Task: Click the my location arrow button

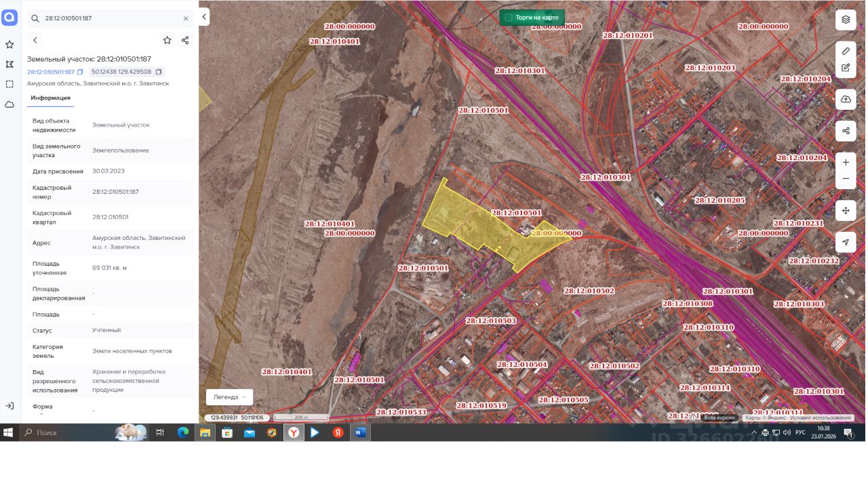Action: pyautogui.click(x=846, y=242)
